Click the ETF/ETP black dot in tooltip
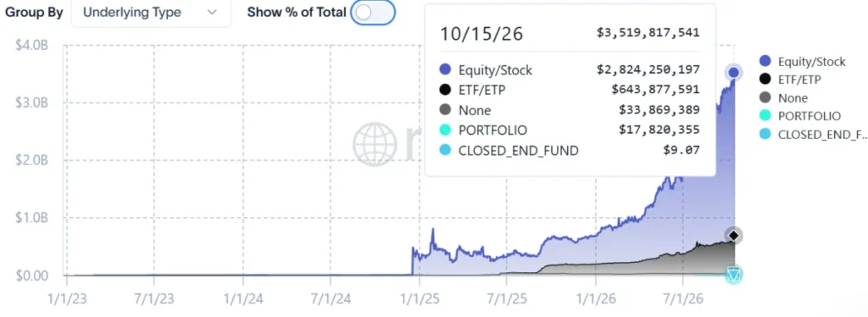This screenshot has height=317, width=868. point(445,90)
